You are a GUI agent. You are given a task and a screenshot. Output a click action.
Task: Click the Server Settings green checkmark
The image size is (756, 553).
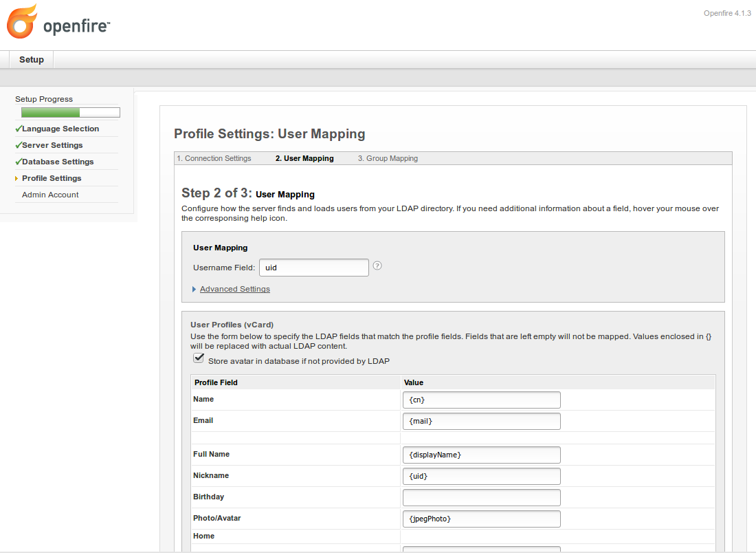[x=19, y=144]
